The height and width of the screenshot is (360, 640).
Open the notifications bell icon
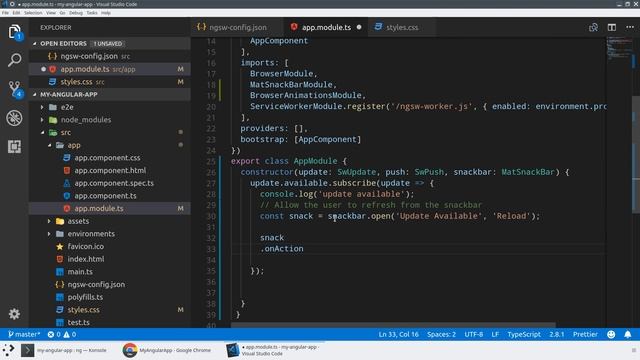click(x=628, y=334)
